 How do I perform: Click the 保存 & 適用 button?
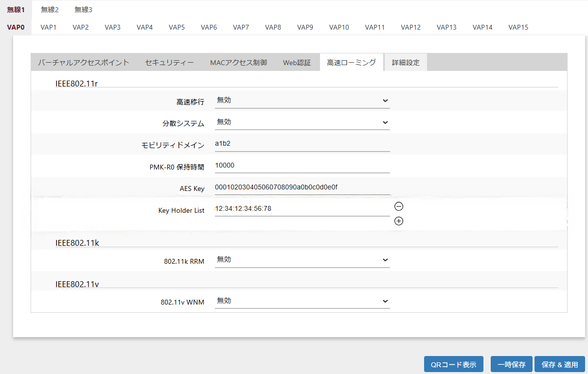pos(559,364)
